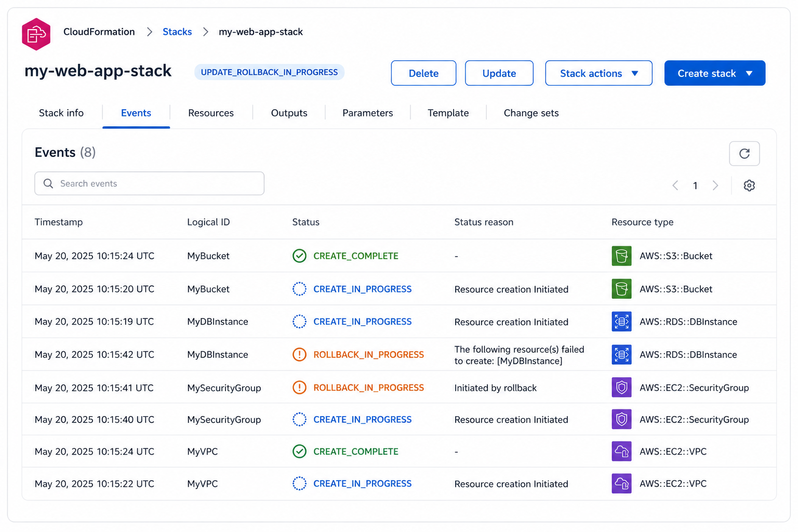Click the VPC cloud icon in CREATE_COMPLETE row
Image resolution: width=798 pixels, height=532 pixels.
click(x=621, y=451)
